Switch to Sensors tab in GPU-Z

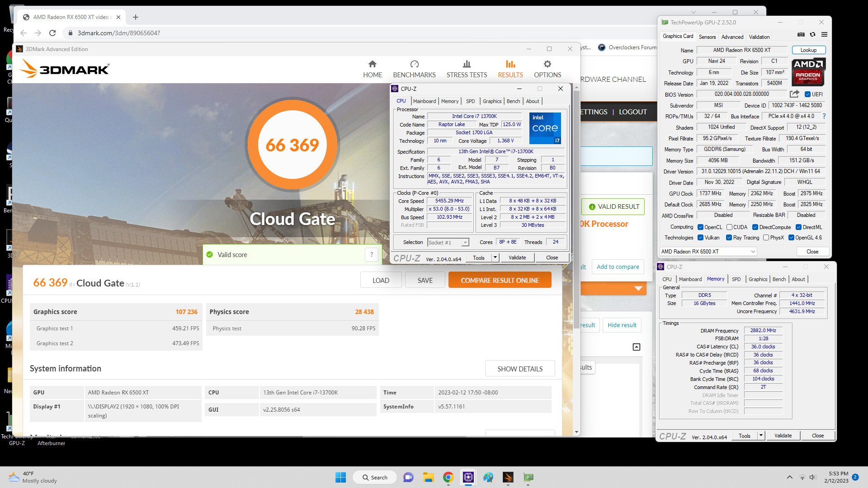pyautogui.click(x=707, y=37)
